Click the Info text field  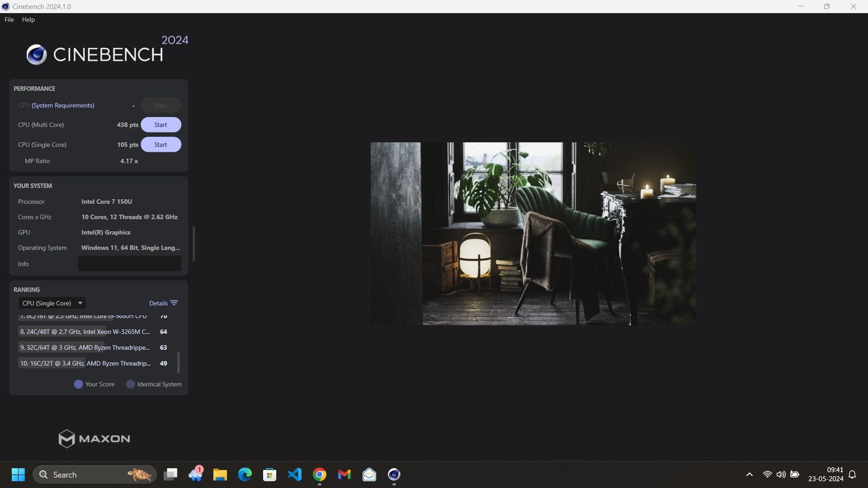pos(130,263)
